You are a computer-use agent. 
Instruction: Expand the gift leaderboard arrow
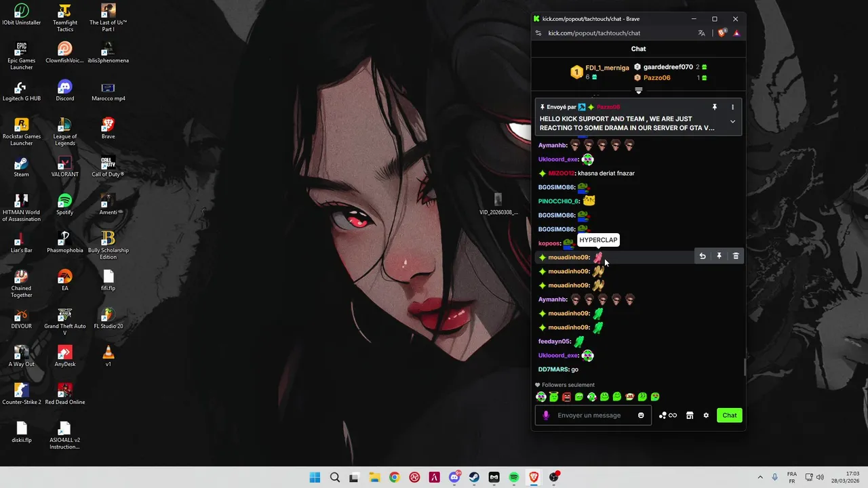coord(638,90)
